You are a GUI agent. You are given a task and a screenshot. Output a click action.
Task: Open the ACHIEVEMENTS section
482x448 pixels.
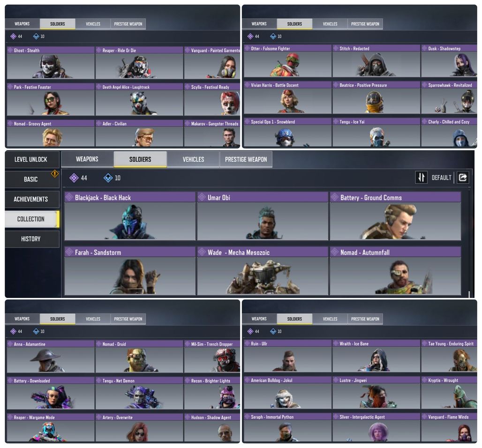(x=31, y=199)
